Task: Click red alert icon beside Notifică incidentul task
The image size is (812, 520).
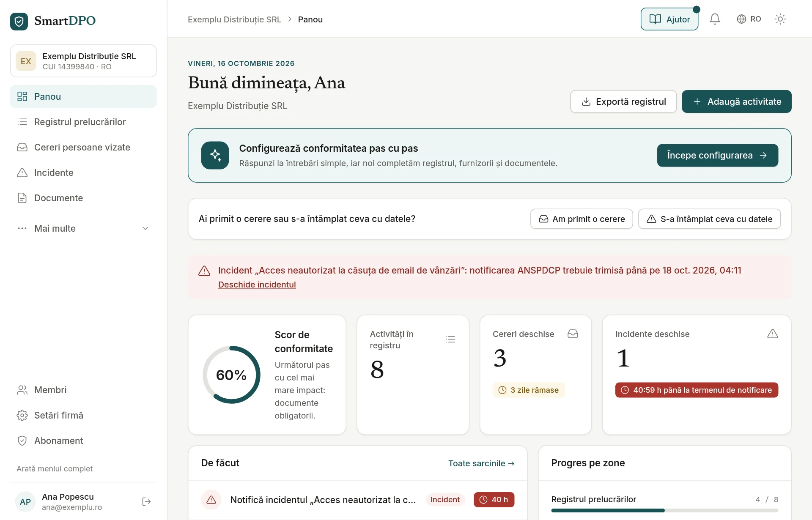Action: pyautogui.click(x=211, y=500)
